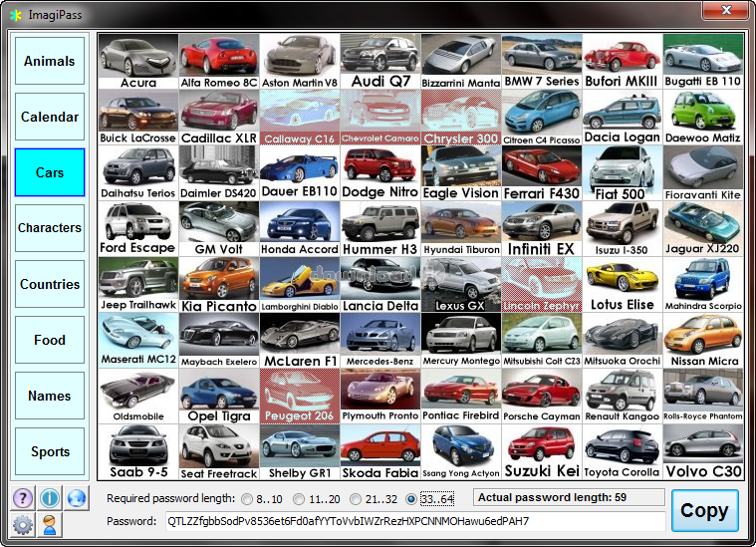Image resolution: width=756 pixels, height=547 pixels.
Task: Select the 21..32 length radio button
Action: pos(354,498)
